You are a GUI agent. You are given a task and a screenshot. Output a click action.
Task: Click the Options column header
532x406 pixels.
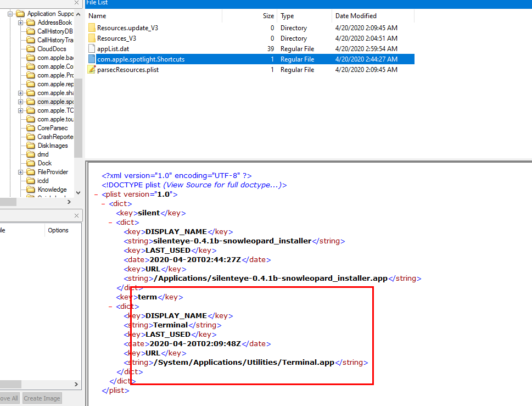coord(58,230)
